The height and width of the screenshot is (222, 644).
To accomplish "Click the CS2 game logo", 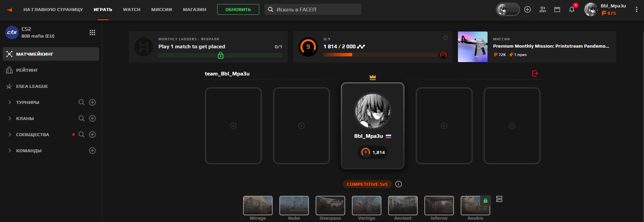I will tap(12, 33).
